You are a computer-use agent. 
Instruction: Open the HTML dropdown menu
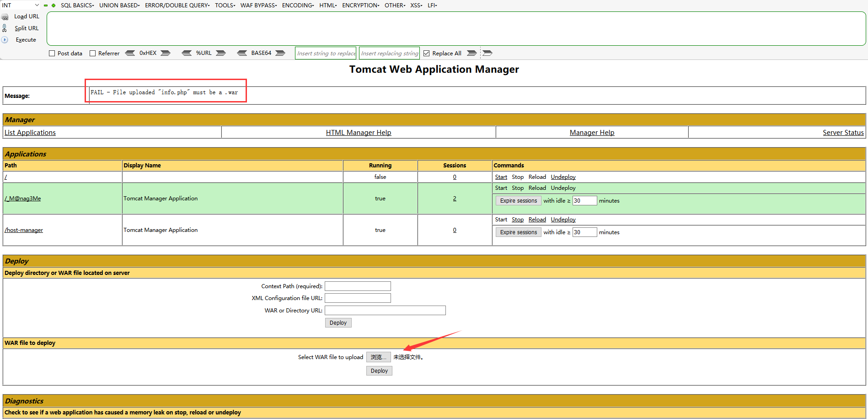[328, 5]
